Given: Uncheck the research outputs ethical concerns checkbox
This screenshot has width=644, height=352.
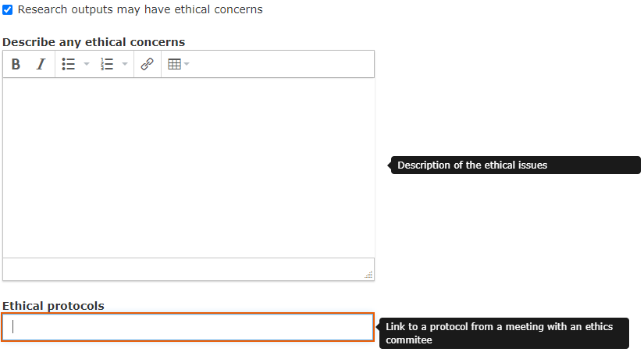Looking at the screenshot, I should 8,10.
